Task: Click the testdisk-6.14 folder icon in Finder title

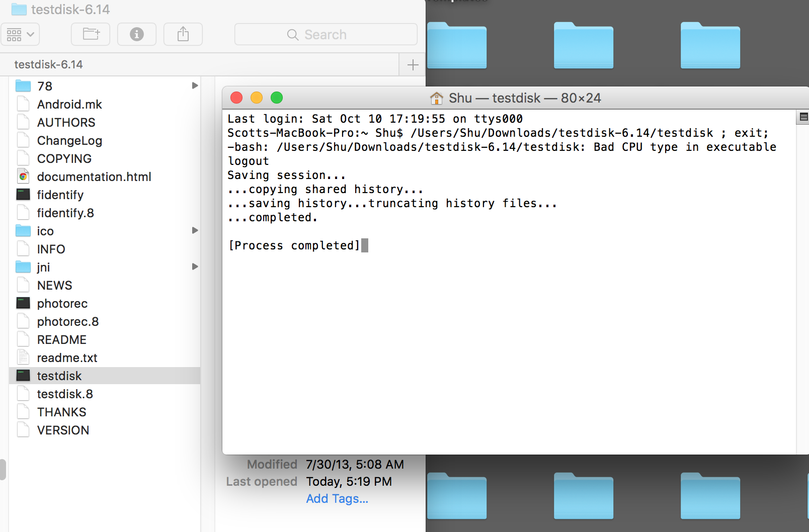Action: 19,9
